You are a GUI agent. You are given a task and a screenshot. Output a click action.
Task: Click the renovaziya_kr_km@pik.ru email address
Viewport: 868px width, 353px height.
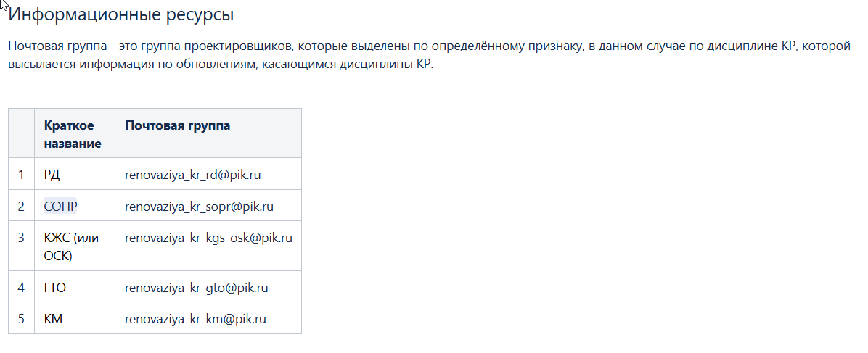(195, 319)
